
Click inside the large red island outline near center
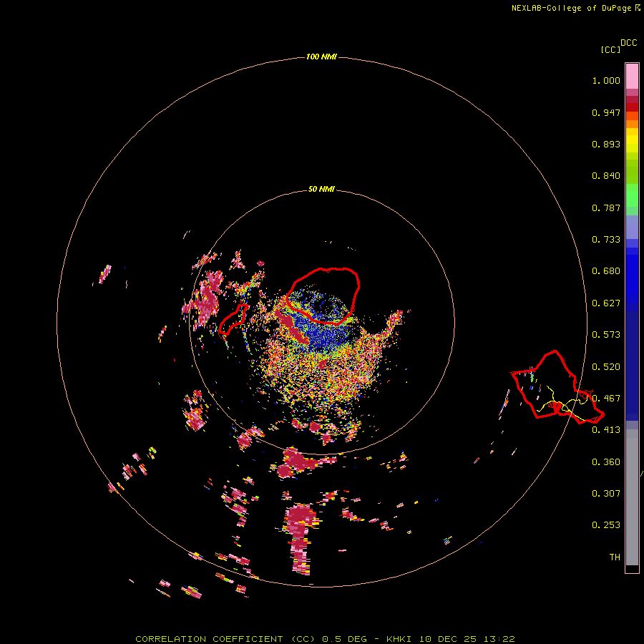point(323,296)
